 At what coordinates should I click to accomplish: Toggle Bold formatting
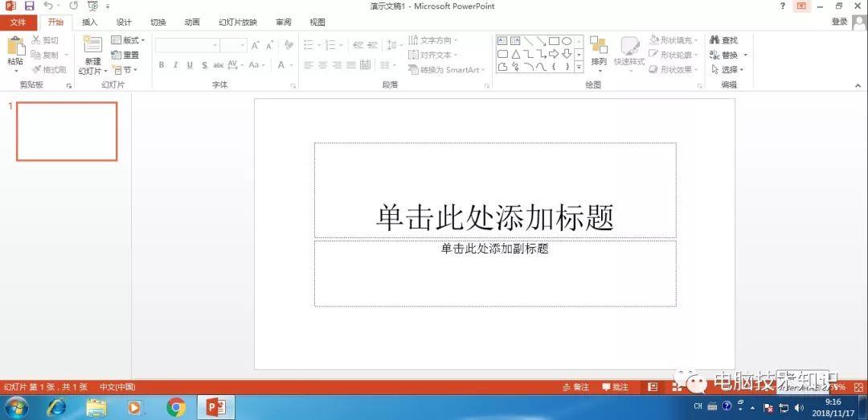pyautogui.click(x=161, y=65)
